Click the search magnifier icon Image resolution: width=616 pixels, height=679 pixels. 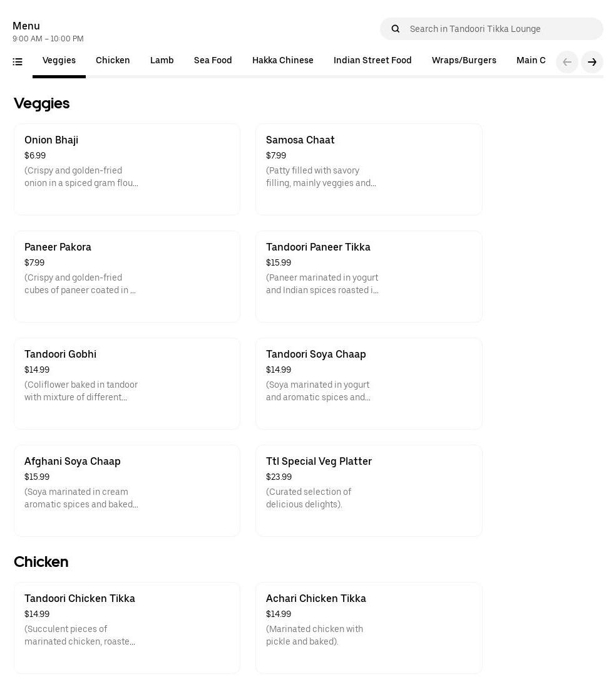(396, 29)
